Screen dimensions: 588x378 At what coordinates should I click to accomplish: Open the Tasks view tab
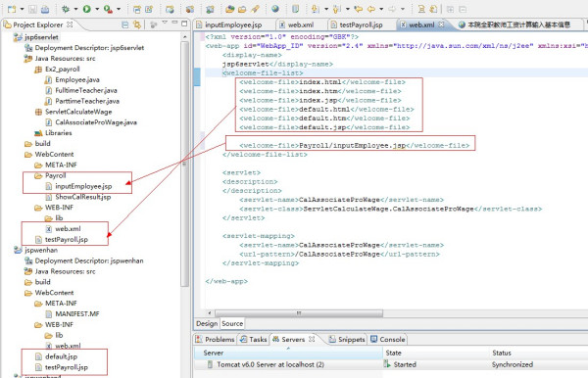(x=254, y=339)
